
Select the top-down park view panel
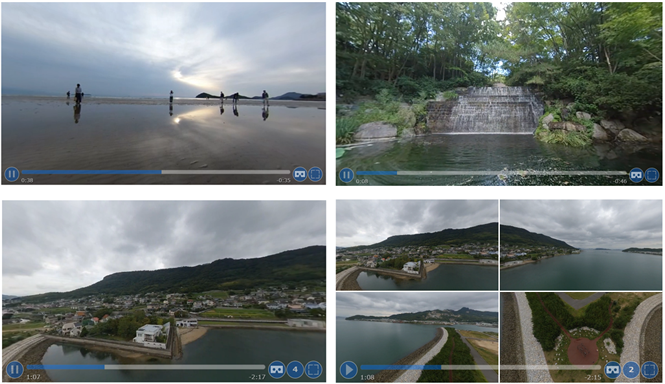[581, 337]
